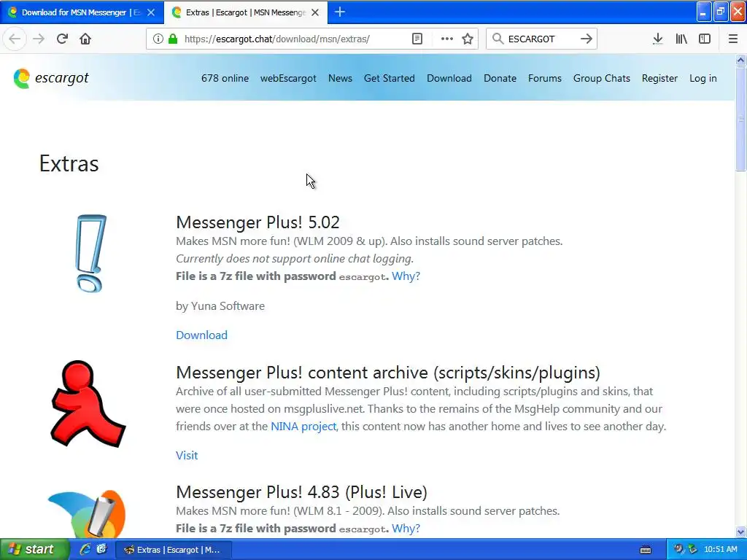The image size is (747, 560).
Task: Click the Messenger Plus! 5.02 exclamation icon
Action: click(91, 253)
